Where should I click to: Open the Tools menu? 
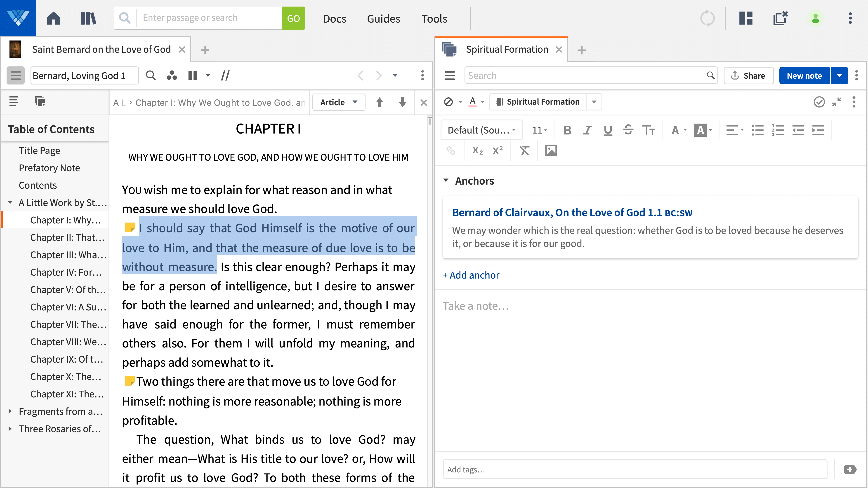coord(434,19)
